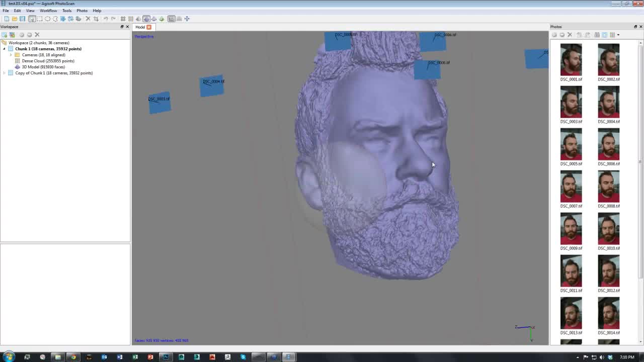Select the Rectangle Selection tool

click(x=40, y=19)
